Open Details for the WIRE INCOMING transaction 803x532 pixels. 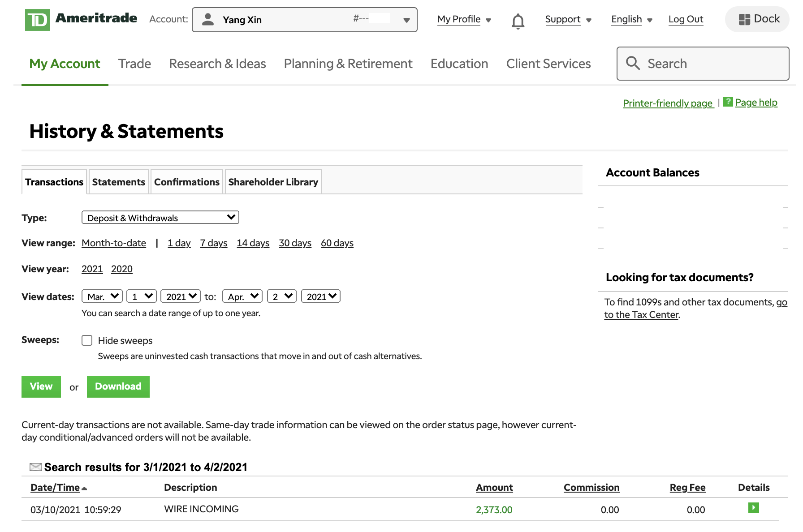[753, 508]
